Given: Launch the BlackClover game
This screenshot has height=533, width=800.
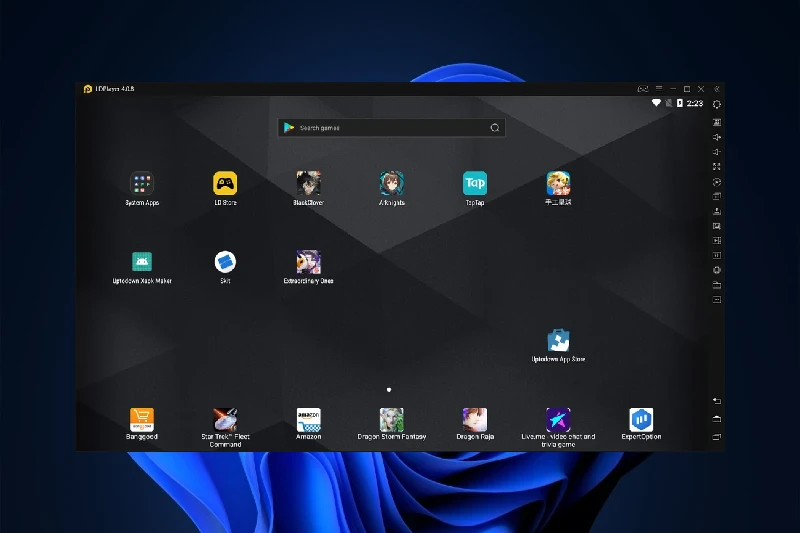Looking at the screenshot, I should pos(309,184).
